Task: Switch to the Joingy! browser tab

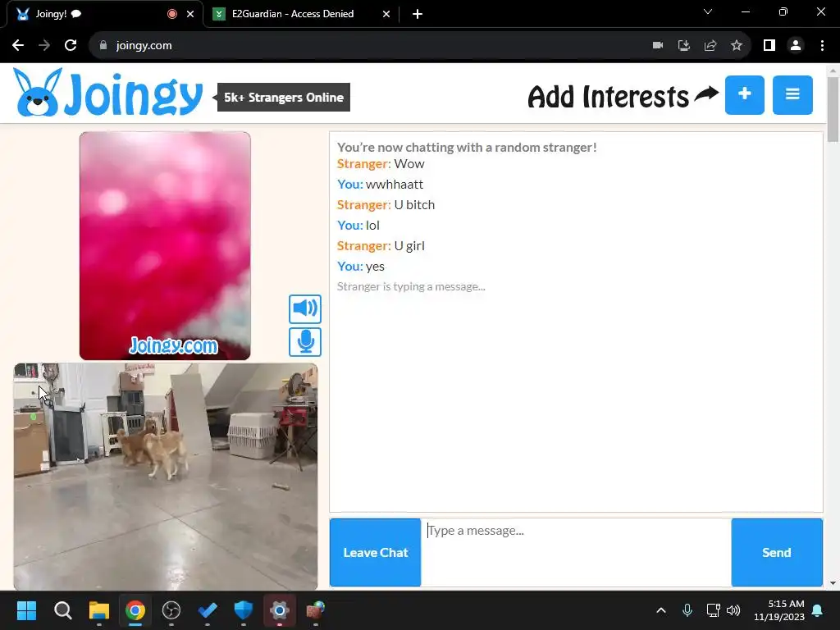Action: point(104,14)
